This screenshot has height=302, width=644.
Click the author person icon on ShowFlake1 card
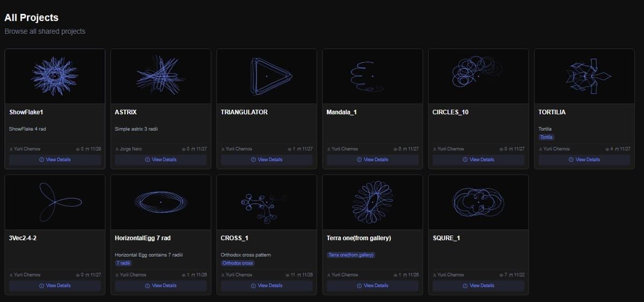tap(11, 149)
